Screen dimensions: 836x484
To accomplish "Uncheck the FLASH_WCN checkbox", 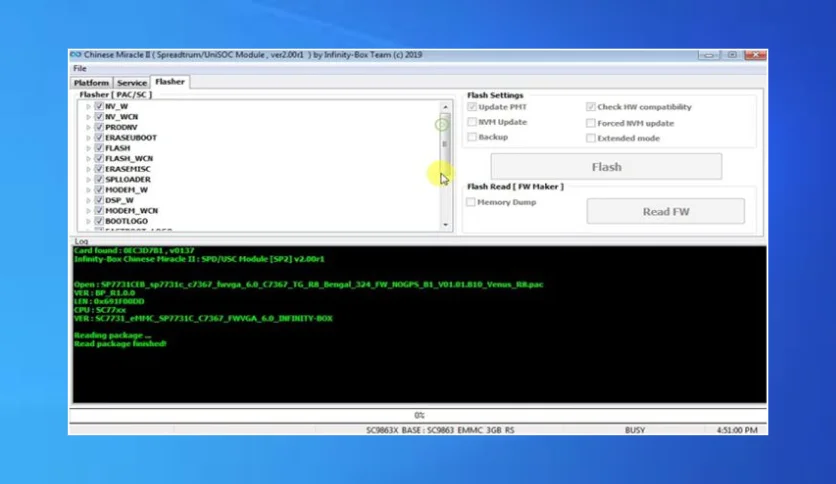I will [99, 158].
